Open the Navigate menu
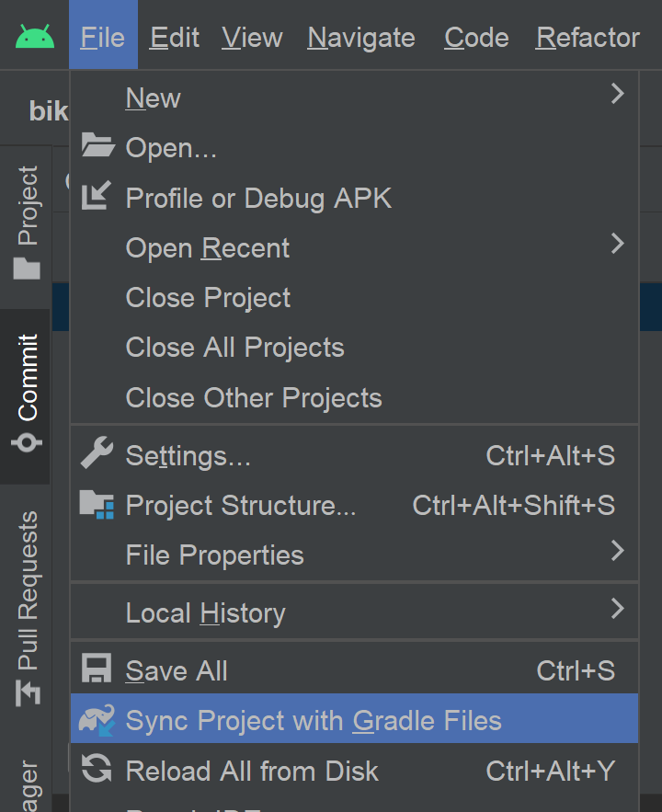 click(x=361, y=38)
